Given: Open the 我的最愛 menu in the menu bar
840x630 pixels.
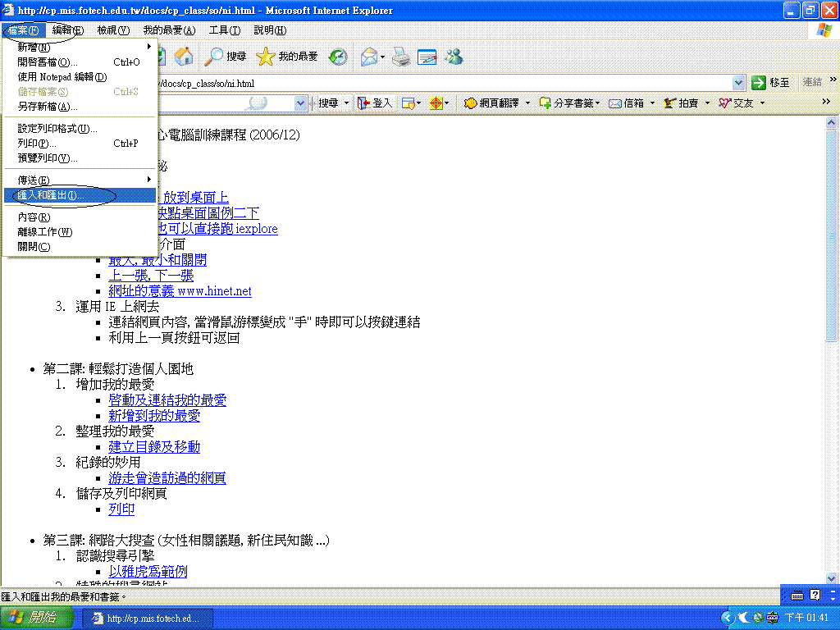Looking at the screenshot, I should [x=169, y=30].
